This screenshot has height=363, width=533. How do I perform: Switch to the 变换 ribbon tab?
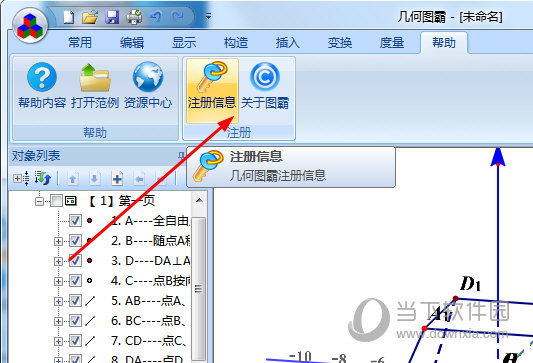(x=340, y=43)
